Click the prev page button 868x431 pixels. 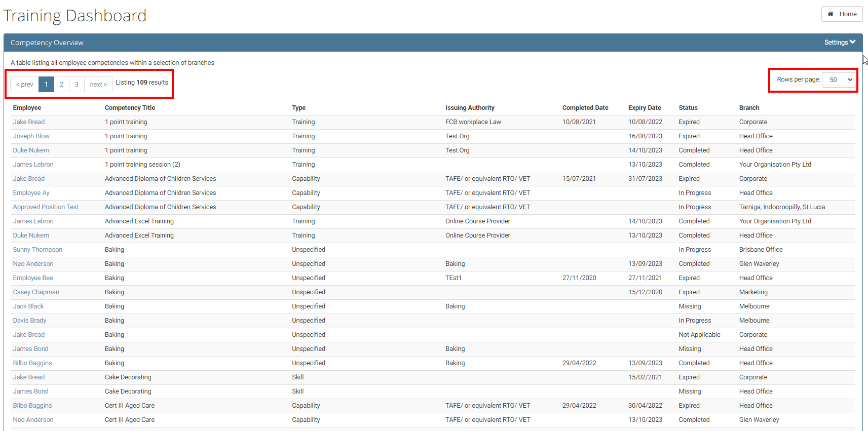[x=24, y=85]
